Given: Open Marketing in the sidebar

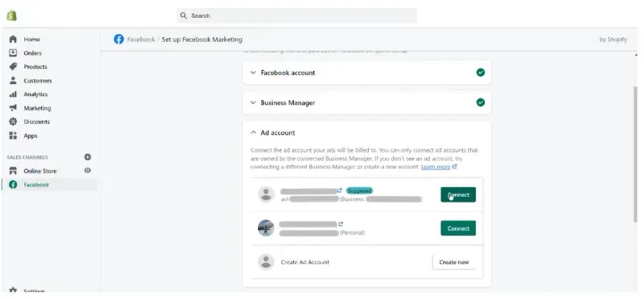Looking at the screenshot, I should click(37, 108).
